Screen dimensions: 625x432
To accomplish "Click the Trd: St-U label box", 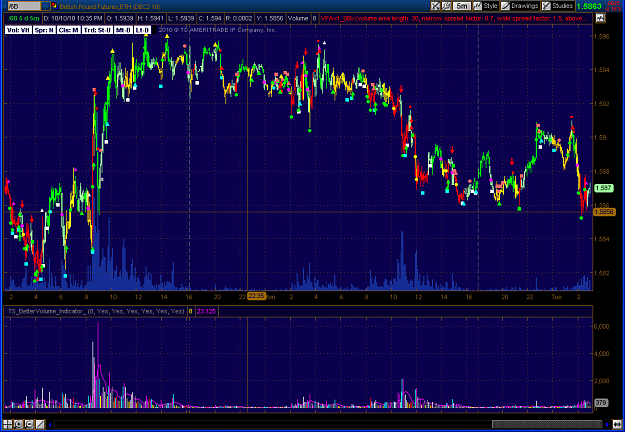I will pos(97,30).
